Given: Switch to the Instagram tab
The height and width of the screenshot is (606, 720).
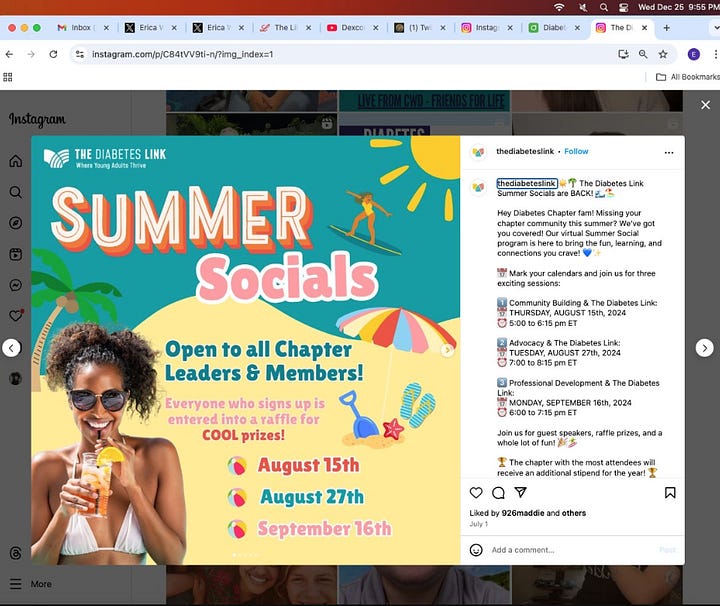Looking at the screenshot, I should (x=484, y=28).
